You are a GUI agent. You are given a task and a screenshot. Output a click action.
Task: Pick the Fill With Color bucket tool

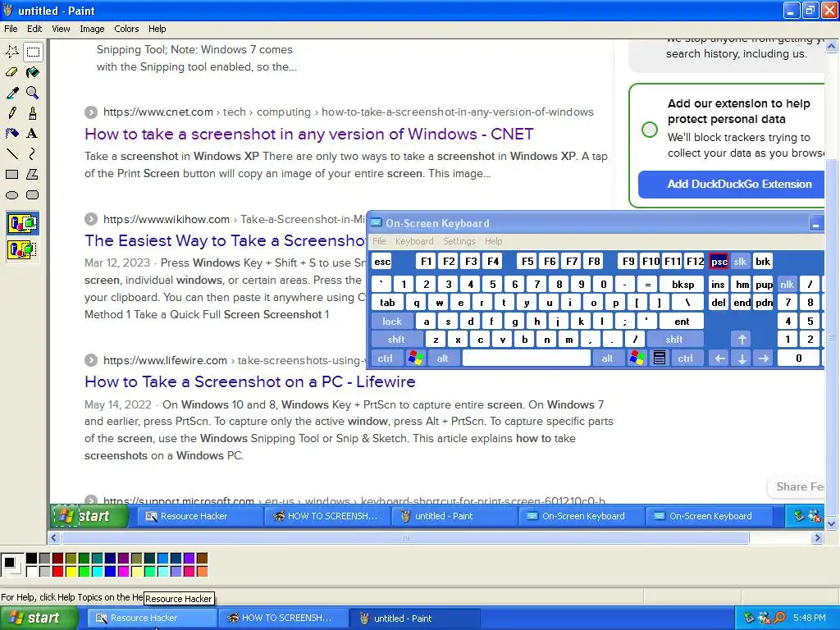(x=33, y=72)
